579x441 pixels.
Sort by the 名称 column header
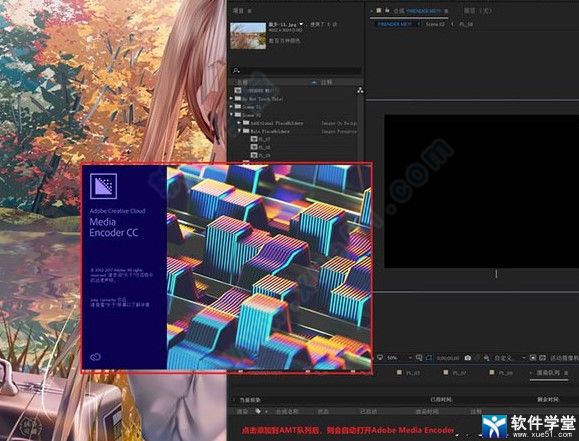coord(242,82)
